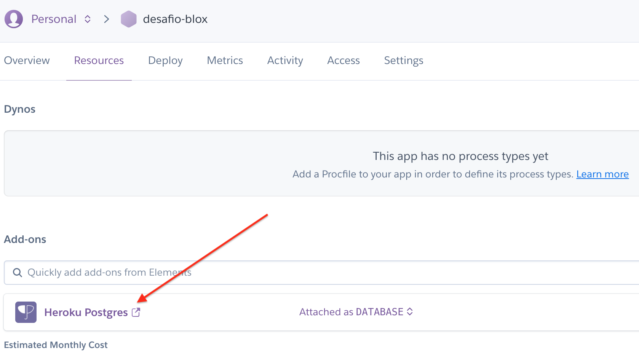639x364 pixels.
Task: Click the desafio-blox app name
Action: click(x=175, y=19)
